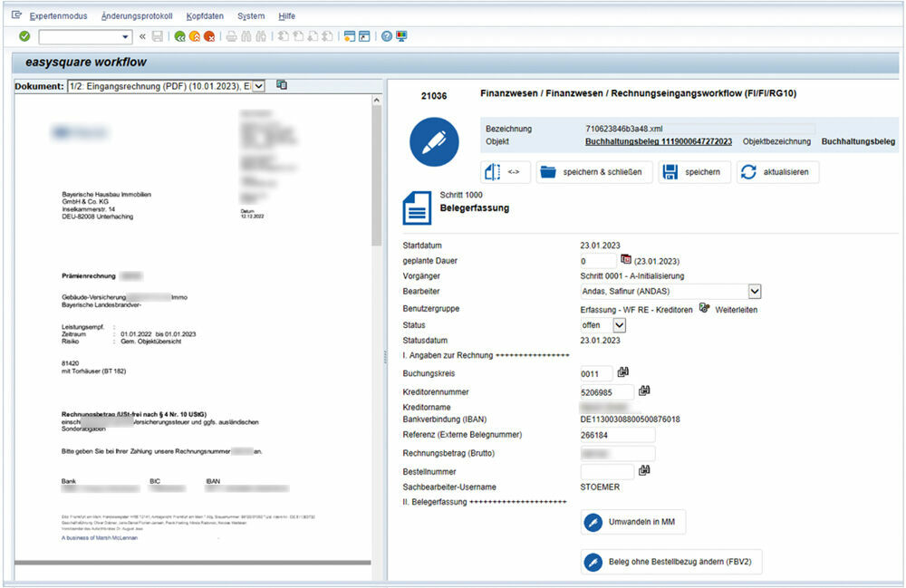Open Help using the question mark icon

(x=387, y=36)
